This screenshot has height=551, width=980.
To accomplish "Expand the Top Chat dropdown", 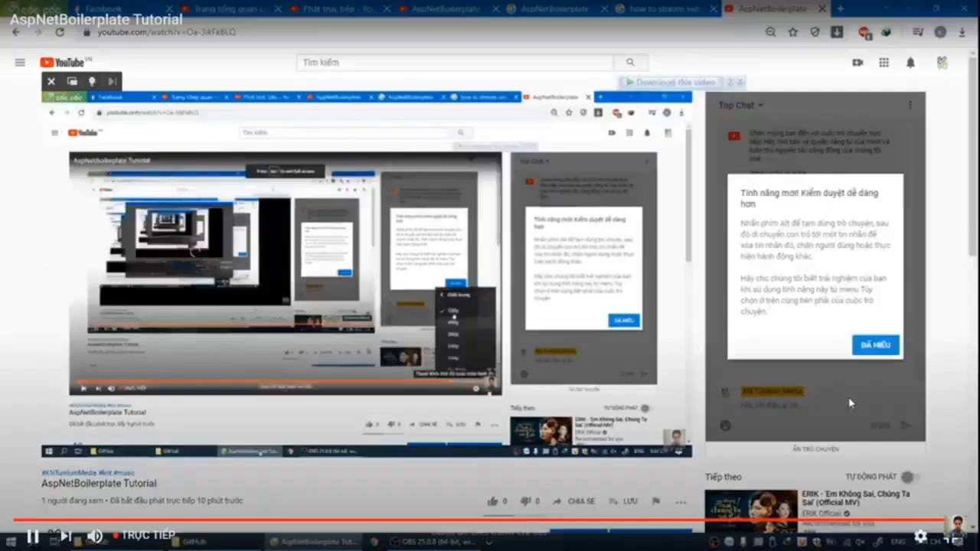I will (741, 106).
